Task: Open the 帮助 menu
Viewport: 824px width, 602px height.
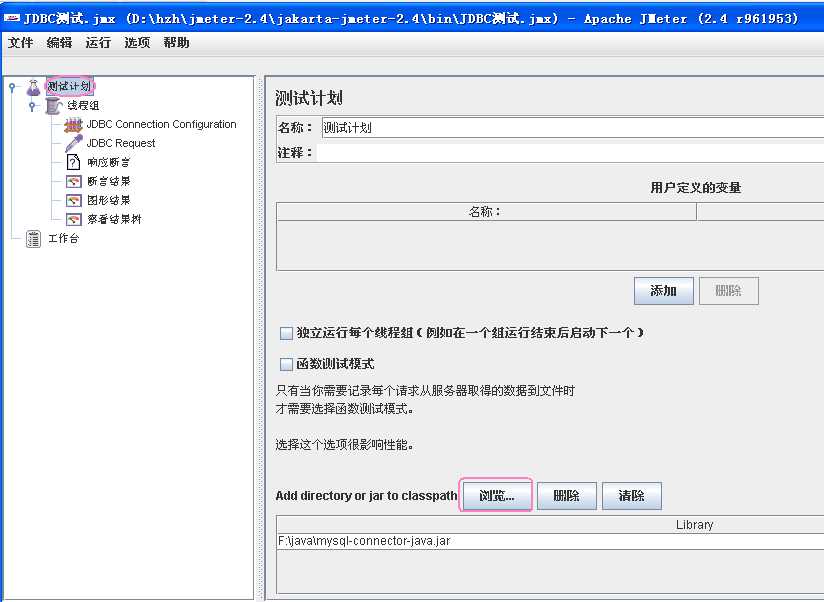Action: coord(176,43)
